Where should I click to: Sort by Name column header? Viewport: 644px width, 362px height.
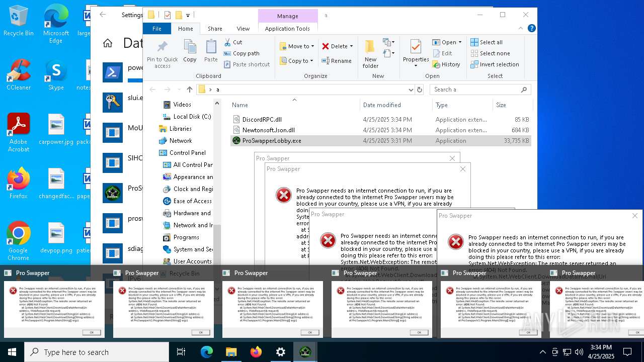click(294, 105)
